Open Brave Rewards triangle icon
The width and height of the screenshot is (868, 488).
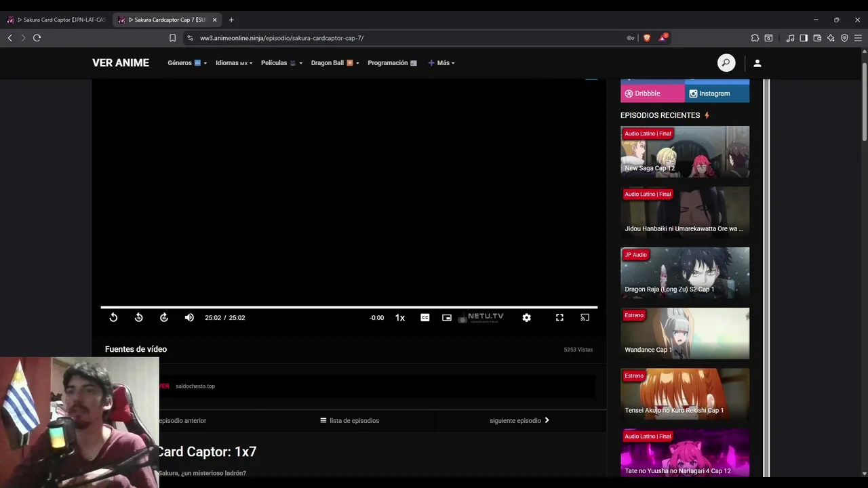(663, 38)
